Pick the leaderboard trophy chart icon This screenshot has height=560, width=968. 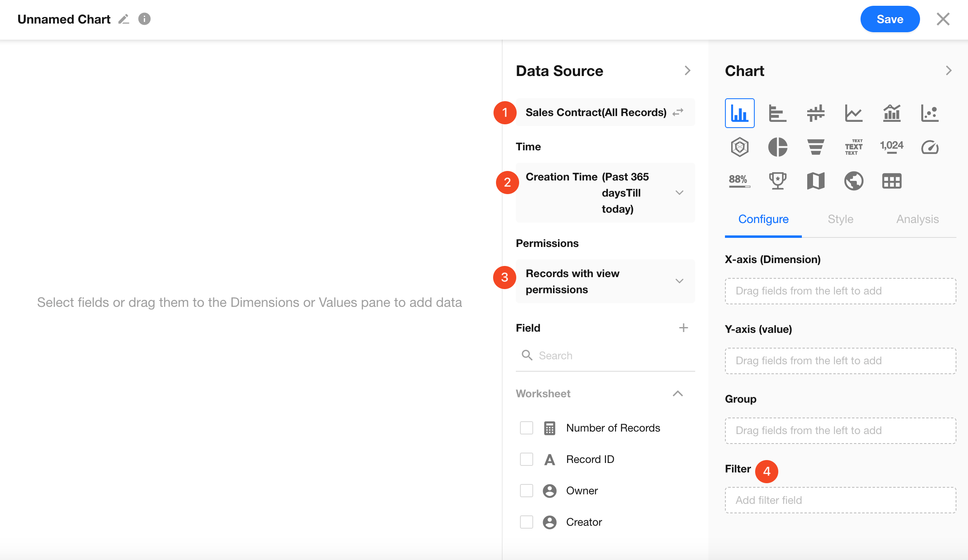(777, 181)
